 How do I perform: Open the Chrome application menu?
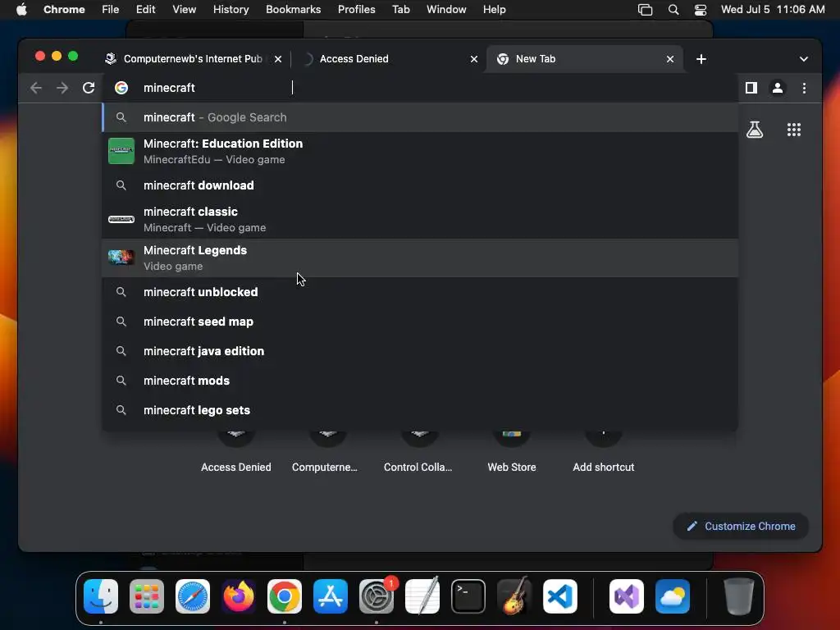64,10
